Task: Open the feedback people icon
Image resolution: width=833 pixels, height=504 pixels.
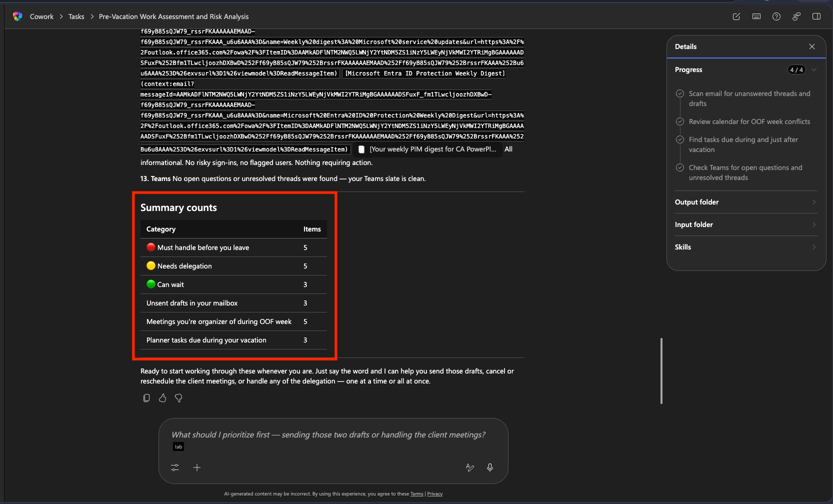Action: coord(796,16)
